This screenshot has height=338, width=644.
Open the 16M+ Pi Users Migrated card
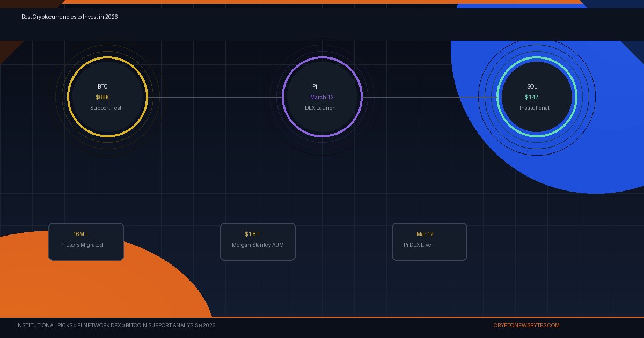click(86, 241)
